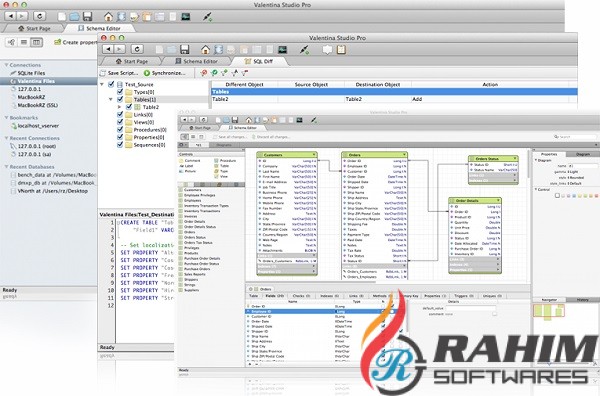Pick the white color swatch under Control
The image size is (600, 396).
(x=557, y=196)
